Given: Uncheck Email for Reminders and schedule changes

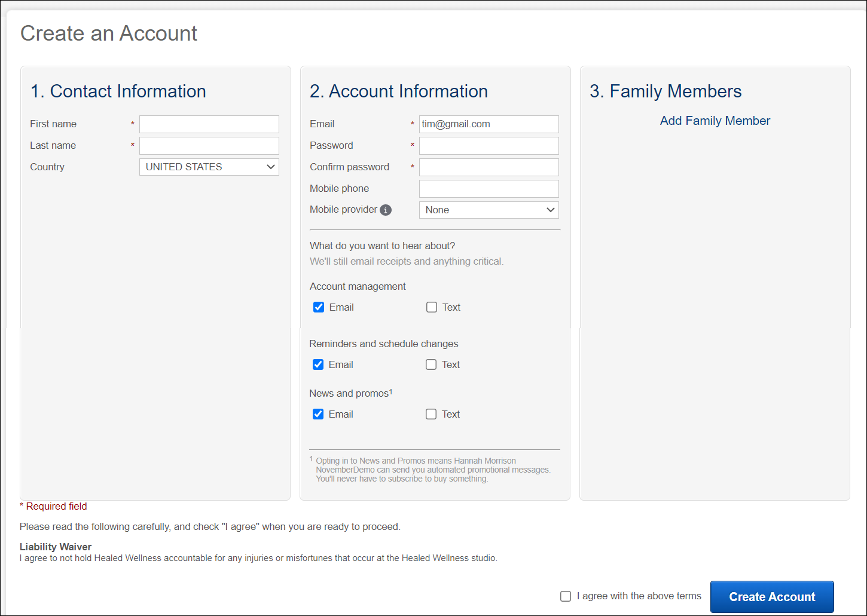Looking at the screenshot, I should point(318,364).
